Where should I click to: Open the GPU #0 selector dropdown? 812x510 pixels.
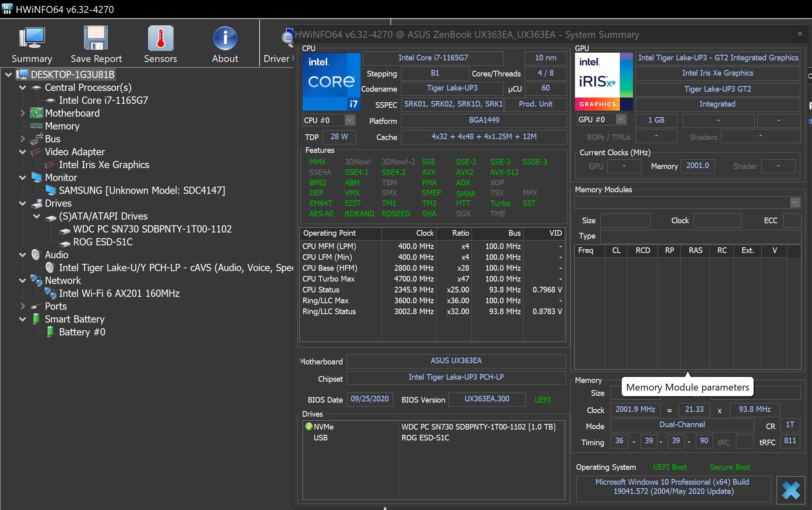[x=621, y=119]
